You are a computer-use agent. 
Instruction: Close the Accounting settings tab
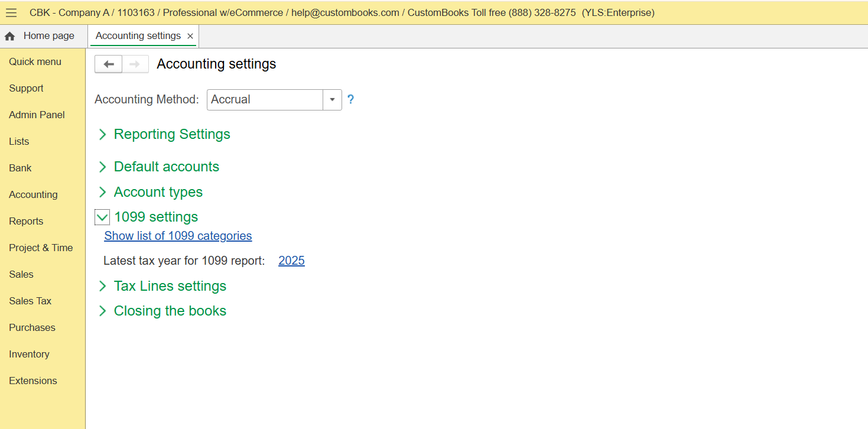190,36
